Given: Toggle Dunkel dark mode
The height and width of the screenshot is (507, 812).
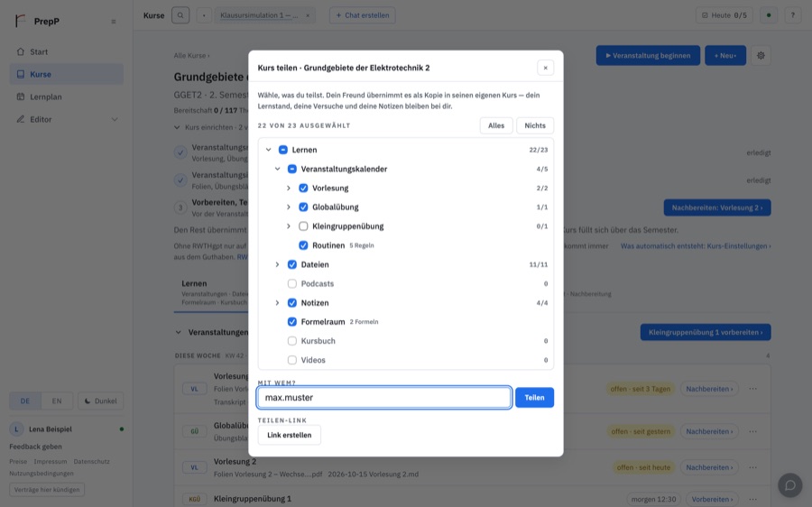Looking at the screenshot, I should tap(100, 401).
